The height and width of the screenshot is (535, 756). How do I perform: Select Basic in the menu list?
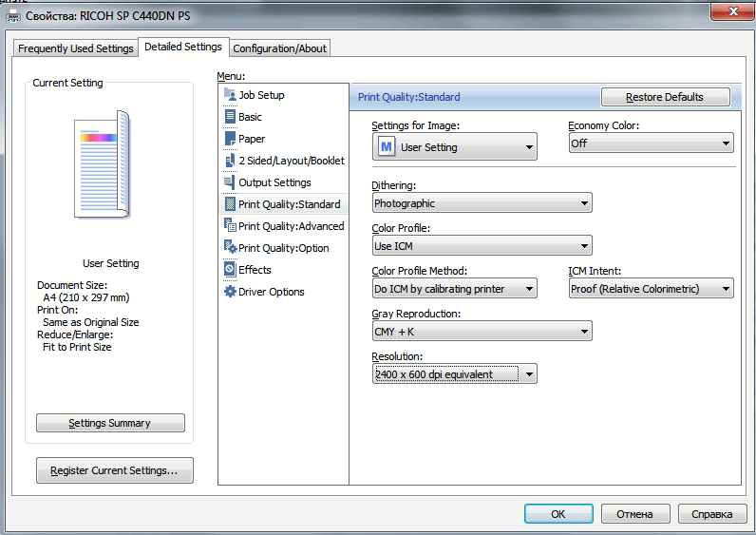[x=283, y=116]
